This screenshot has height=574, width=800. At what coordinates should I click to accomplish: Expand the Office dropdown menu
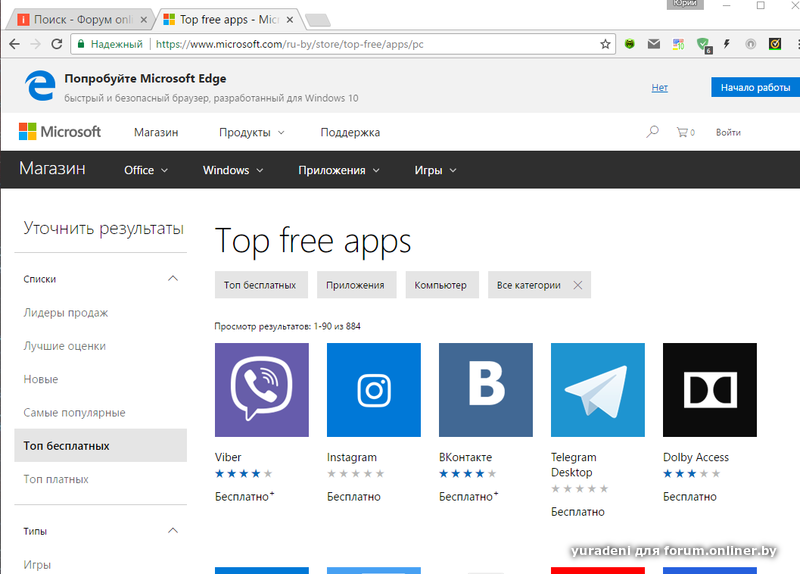tap(146, 170)
